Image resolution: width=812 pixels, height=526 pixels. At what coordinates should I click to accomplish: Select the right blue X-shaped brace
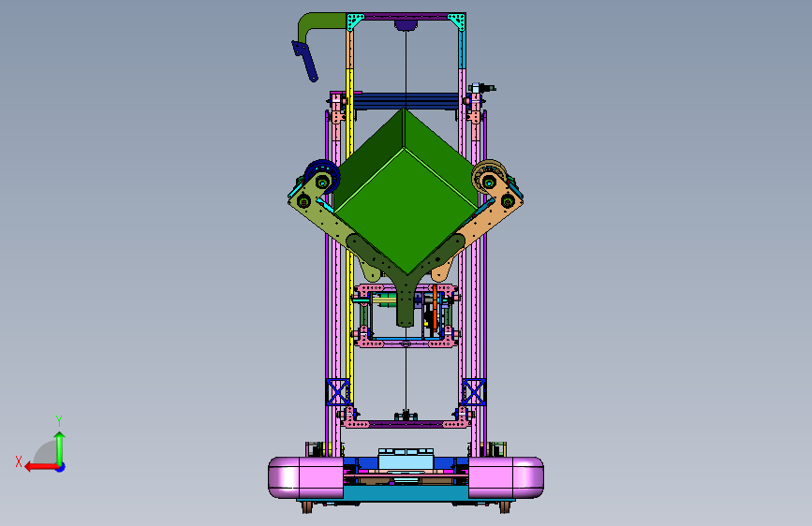pyautogui.click(x=473, y=392)
